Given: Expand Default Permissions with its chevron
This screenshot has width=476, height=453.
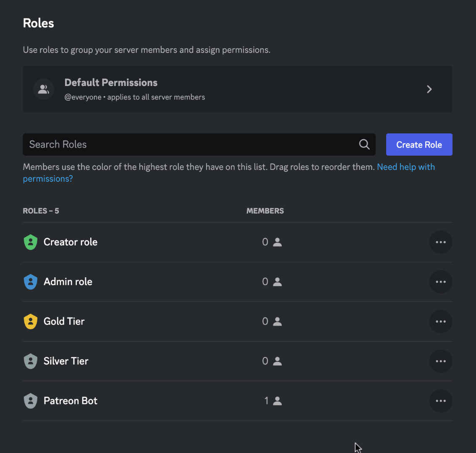Looking at the screenshot, I should pos(429,89).
